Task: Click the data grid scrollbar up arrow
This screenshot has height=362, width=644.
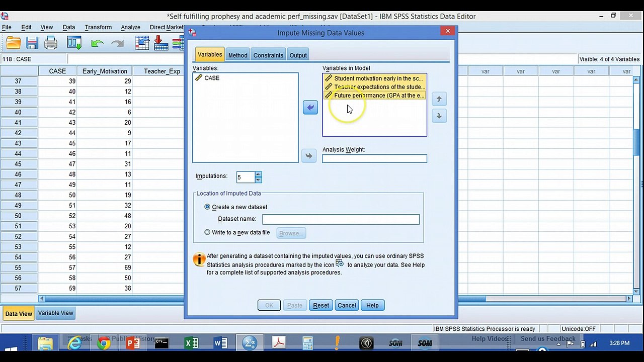Action: point(636,79)
